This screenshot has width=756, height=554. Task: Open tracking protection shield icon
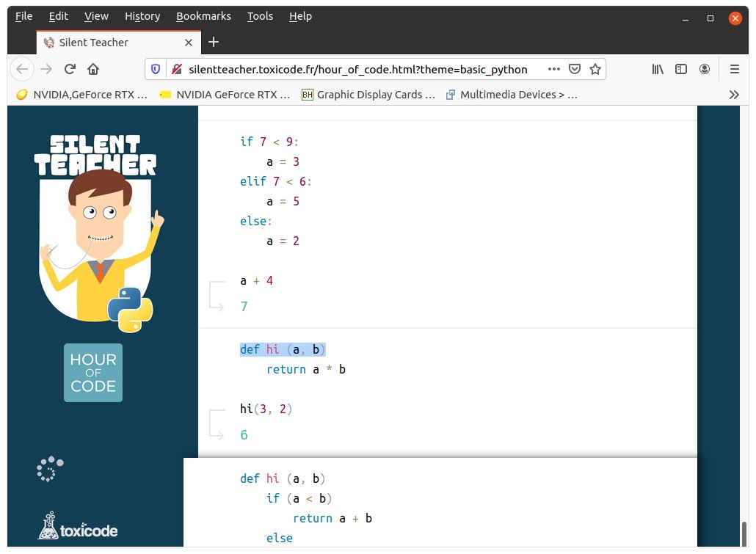point(156,70)
